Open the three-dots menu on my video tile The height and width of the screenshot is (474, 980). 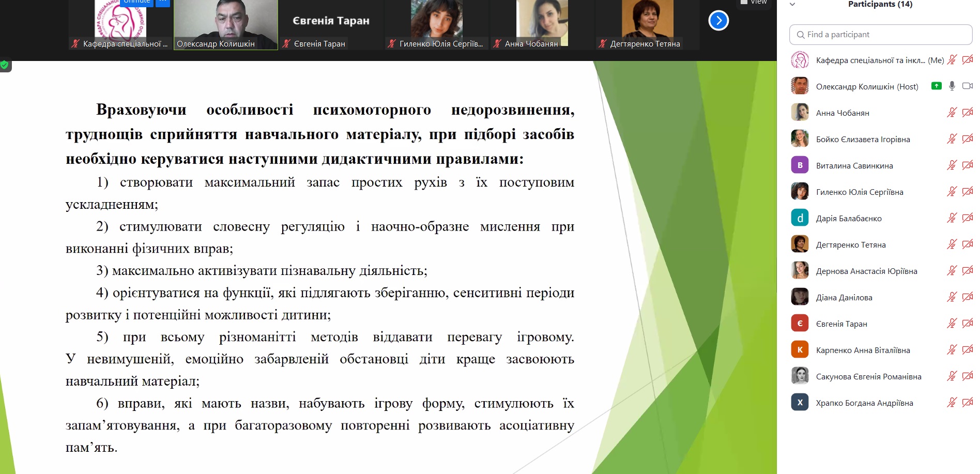(x=163, y=3)
